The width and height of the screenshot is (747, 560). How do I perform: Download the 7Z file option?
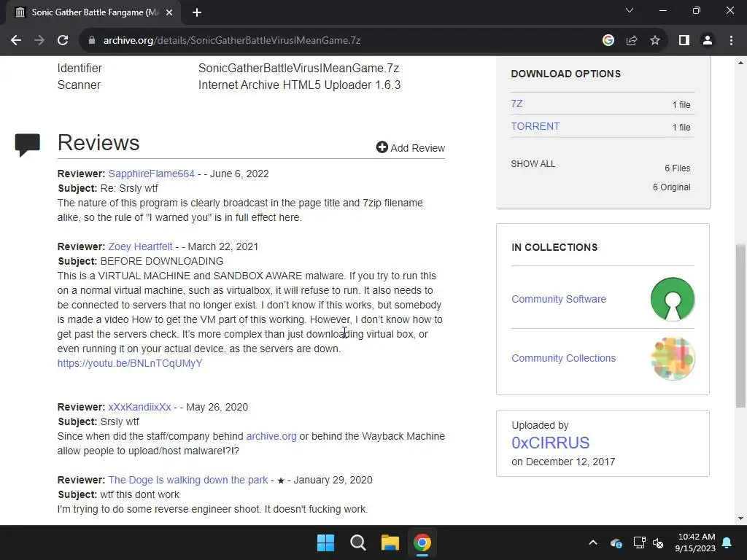[516, 104]
